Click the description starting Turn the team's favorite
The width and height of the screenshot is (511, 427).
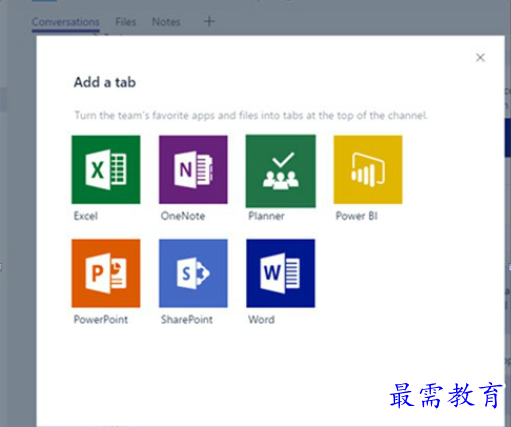pyautogui.click(x=251, y=115)
